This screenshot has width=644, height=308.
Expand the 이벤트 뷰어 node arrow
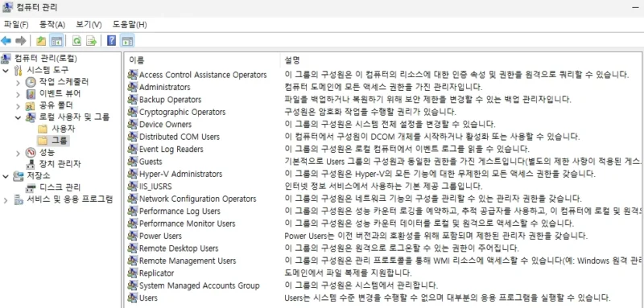(18, 94)
